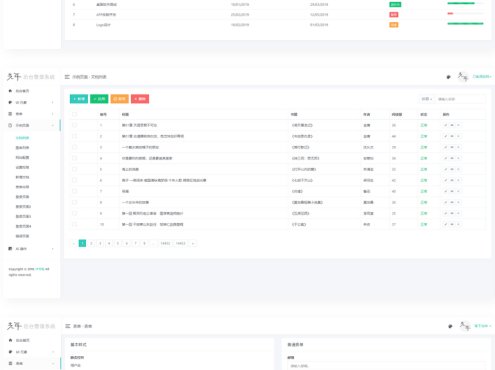
Task: Click the search input box above the table
Action: point(460,99)
